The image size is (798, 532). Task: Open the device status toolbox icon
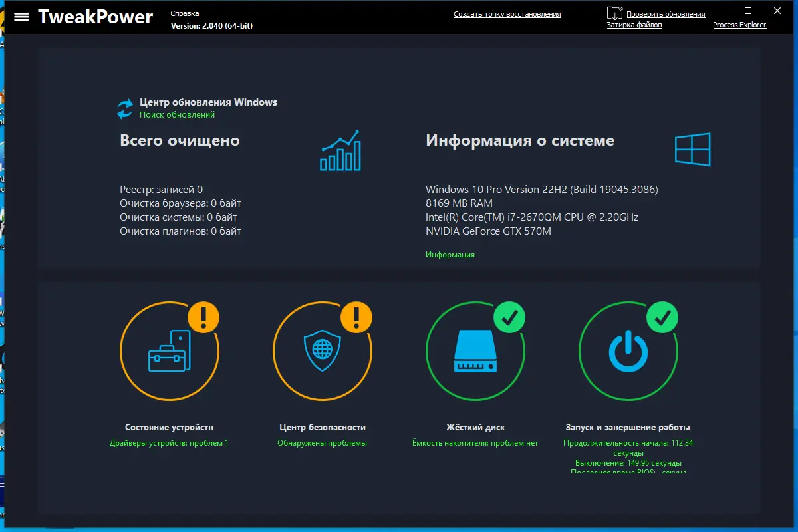click(x=170, y=350)
